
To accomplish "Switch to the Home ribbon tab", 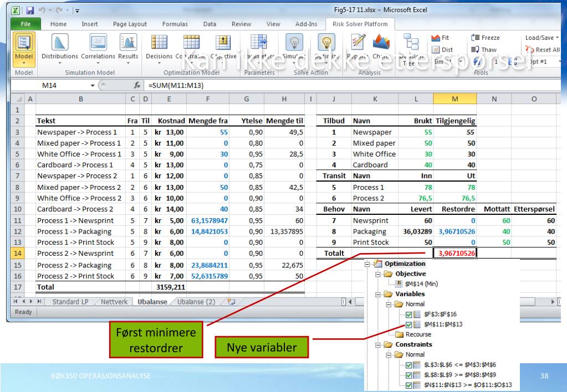I will [x=58, y=24].
